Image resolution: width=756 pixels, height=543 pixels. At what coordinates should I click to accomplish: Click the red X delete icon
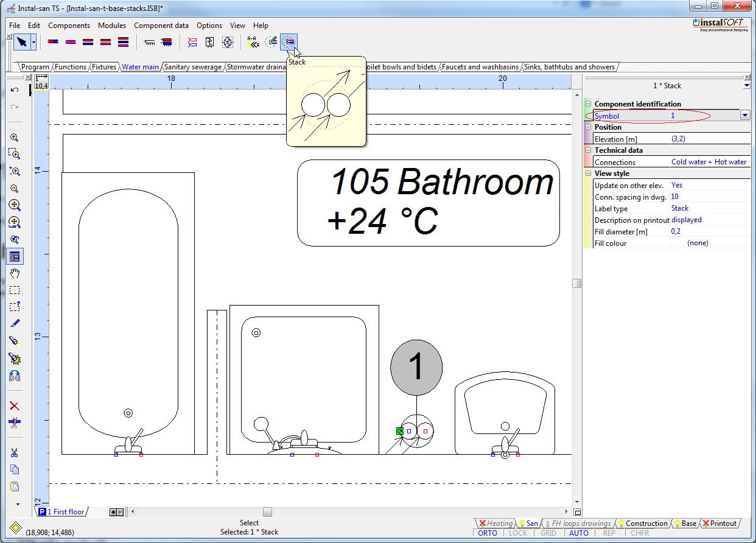pyautogui.click(x=15, y=406)
